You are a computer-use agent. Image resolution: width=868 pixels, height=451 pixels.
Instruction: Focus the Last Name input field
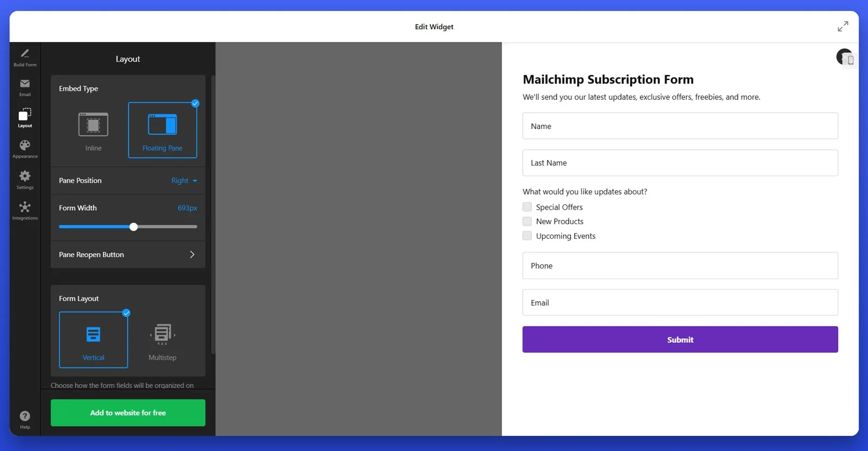coord(680,163)
